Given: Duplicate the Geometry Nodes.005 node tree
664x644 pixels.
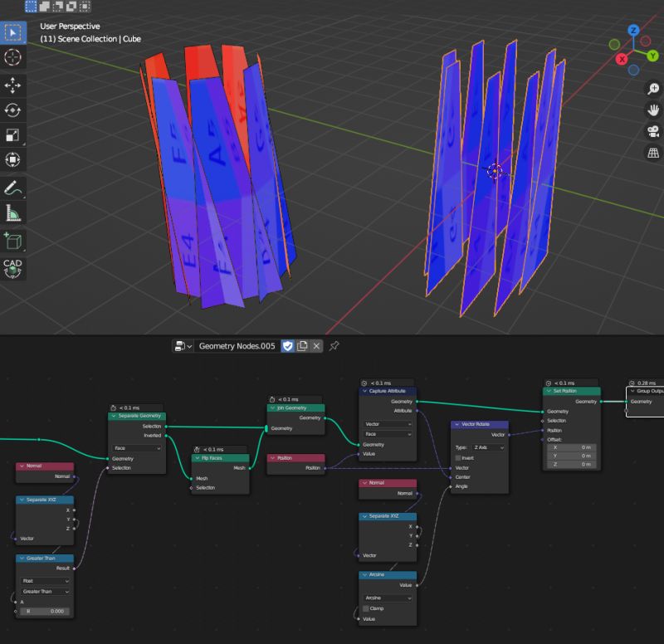Looking at the screenshot, I should coord(302,346).
